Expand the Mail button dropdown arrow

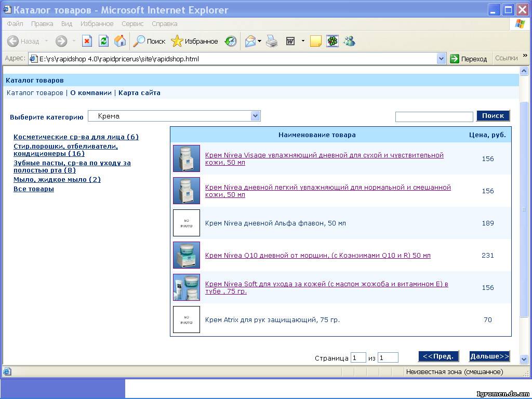pos(260,42)
